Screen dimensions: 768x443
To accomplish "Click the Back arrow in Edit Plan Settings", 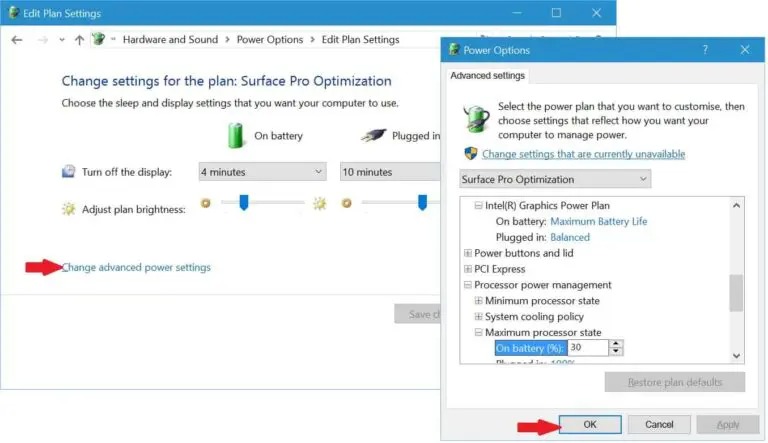I will [17, 40].
